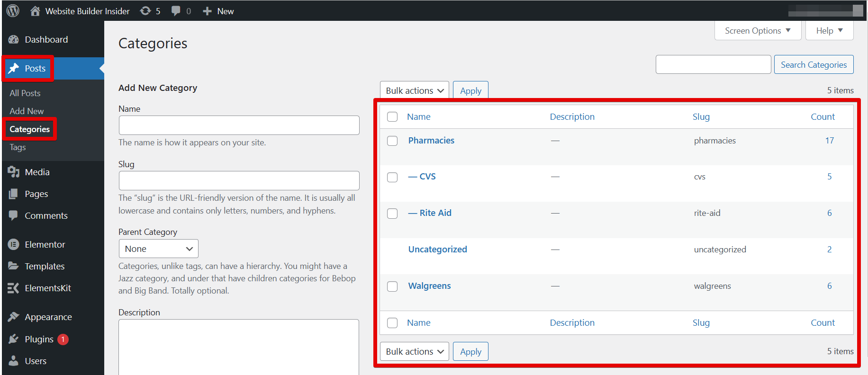The image size is (868, 375).
Task: Click the Elementor icon in sidebar
Action: [13, 244]
